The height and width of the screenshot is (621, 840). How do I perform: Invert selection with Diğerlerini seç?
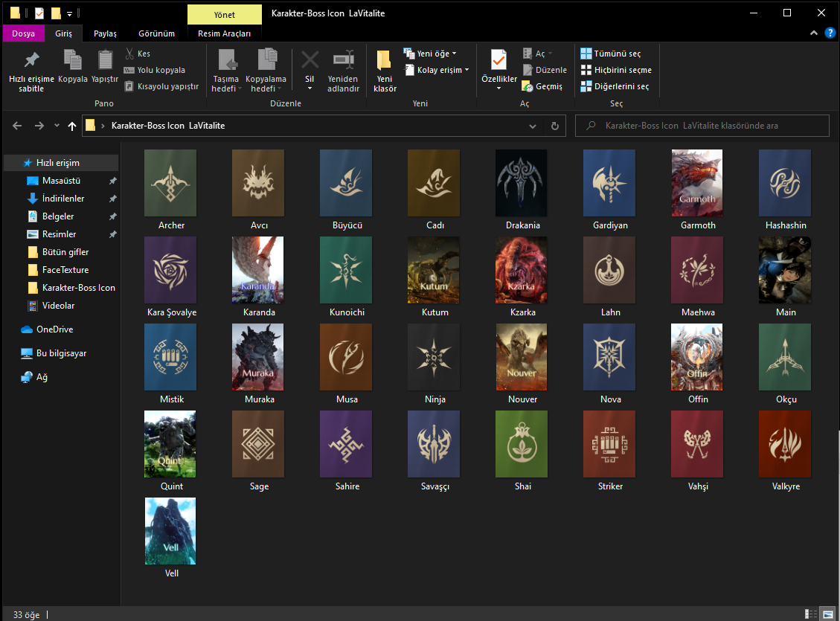tap(615, 86)
